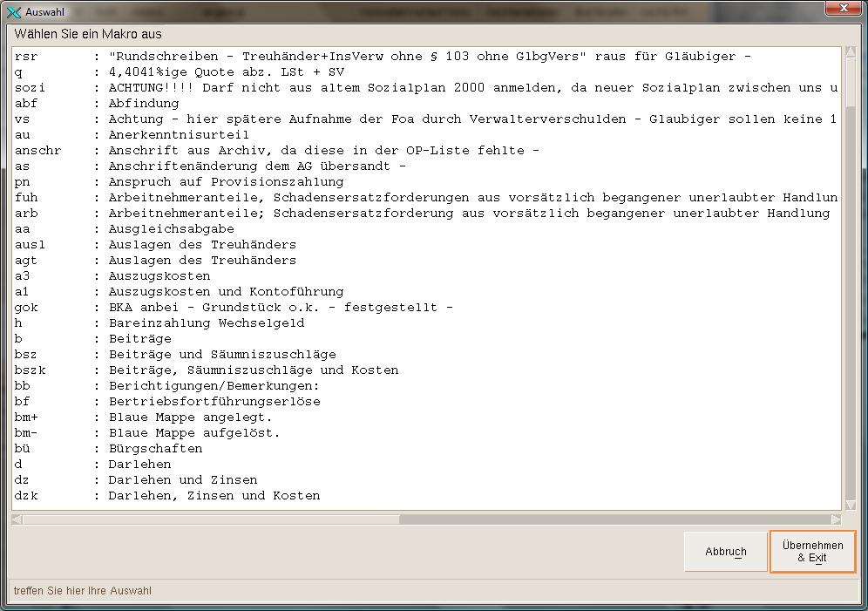Select macro 'gok' BKA anbei row

[426, 307]
